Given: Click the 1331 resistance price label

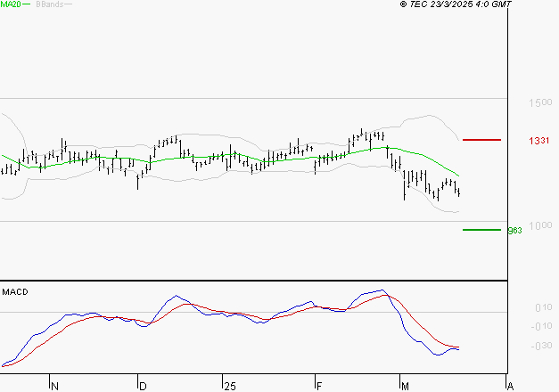Looking at the screenshot, I should pyautogui.click(x=538, y=141).
